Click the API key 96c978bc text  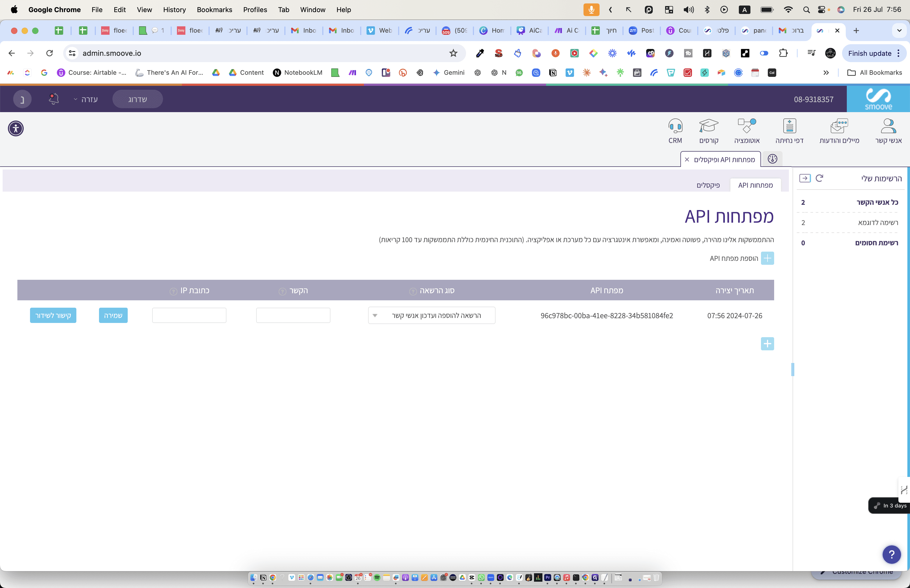(x=607, y=316)
